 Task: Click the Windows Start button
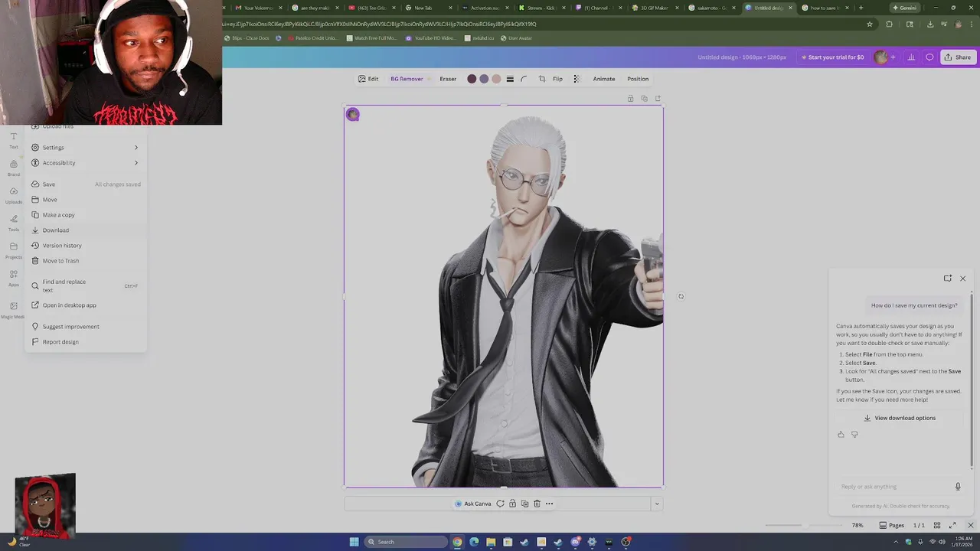pos(354,542)
